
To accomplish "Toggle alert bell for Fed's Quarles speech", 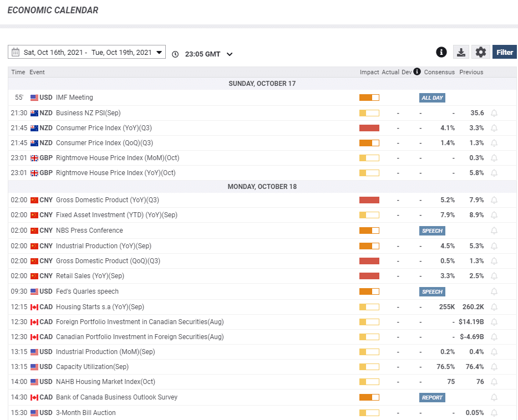I will (x=494, y=291).
